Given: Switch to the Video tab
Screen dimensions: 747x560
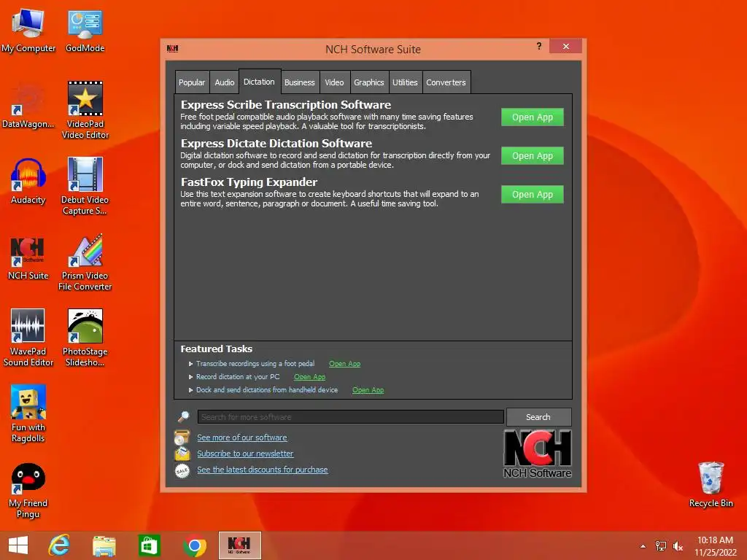Looking at the screenshot, I should 334,82.
